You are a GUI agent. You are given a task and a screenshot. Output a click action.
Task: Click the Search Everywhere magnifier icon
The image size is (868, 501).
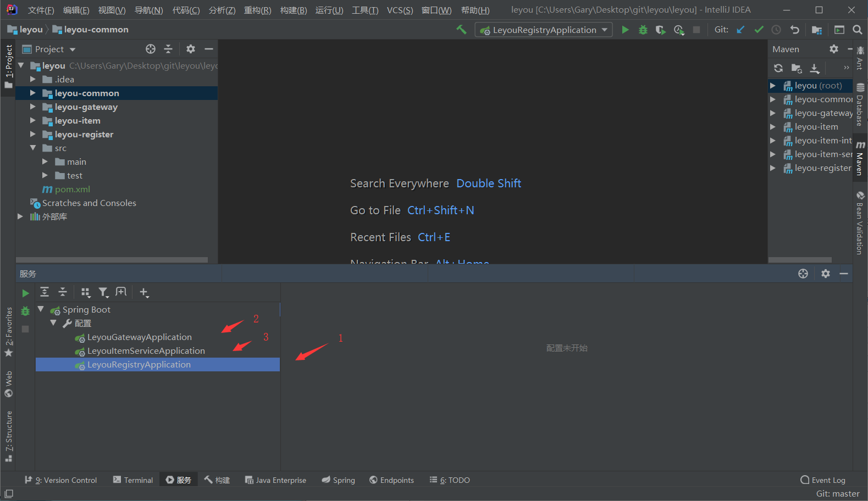pos(857,30)
